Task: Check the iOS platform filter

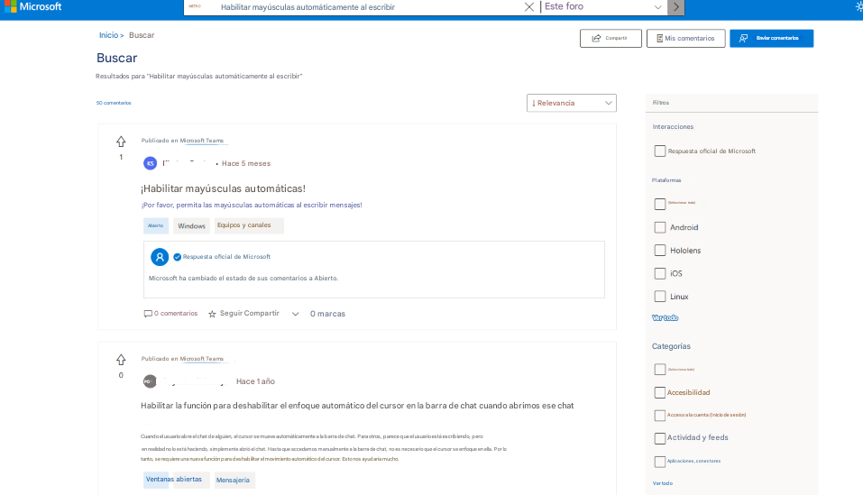Action: pos(660,273)
